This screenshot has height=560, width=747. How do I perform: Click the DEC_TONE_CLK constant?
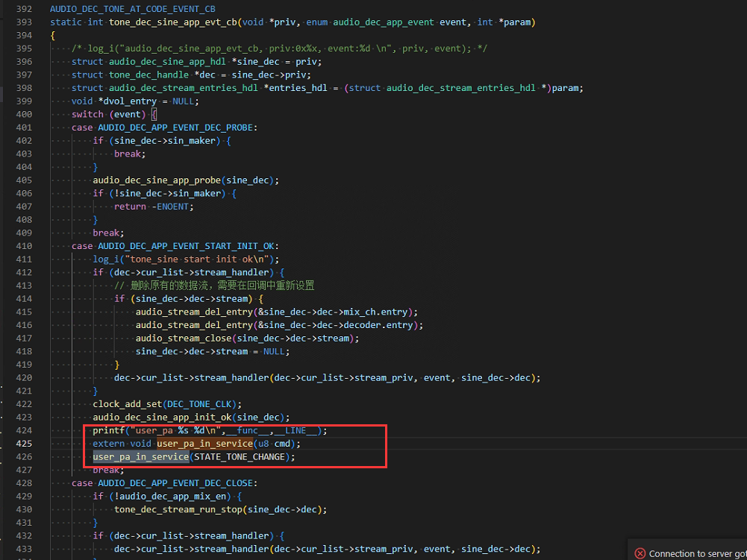[x=199, y=404]
